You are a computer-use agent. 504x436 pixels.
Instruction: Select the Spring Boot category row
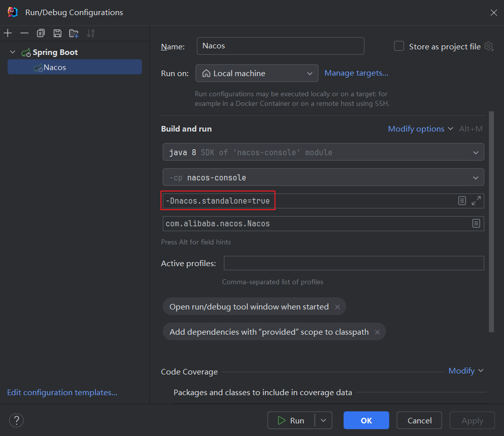75,52
